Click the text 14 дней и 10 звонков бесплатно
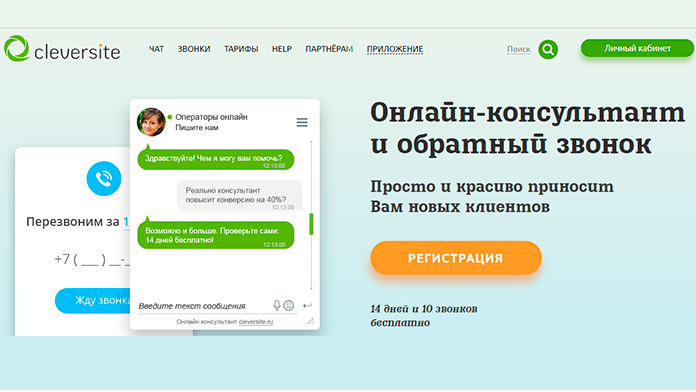This screenshot has height=392, width=696. 423,315
